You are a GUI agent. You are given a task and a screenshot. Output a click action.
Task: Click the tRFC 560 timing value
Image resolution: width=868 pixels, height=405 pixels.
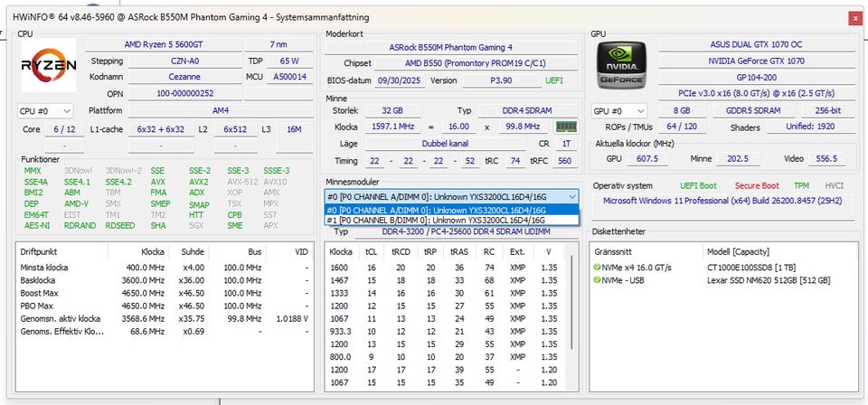[x=564, y=161]
